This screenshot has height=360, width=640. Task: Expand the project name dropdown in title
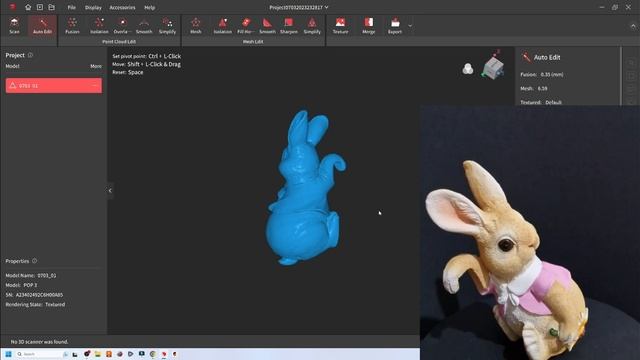click(x=327, y=7)
